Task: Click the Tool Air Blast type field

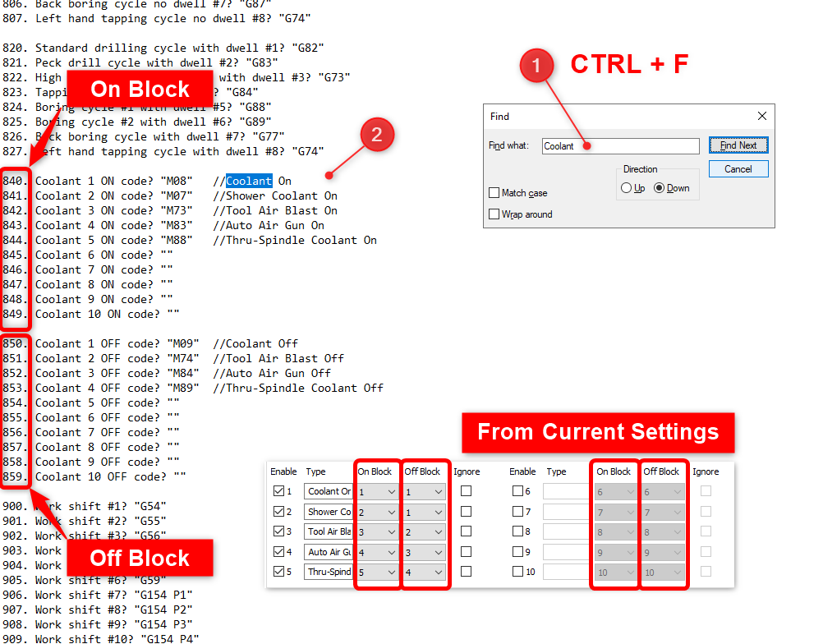Action: click(328, 531)
